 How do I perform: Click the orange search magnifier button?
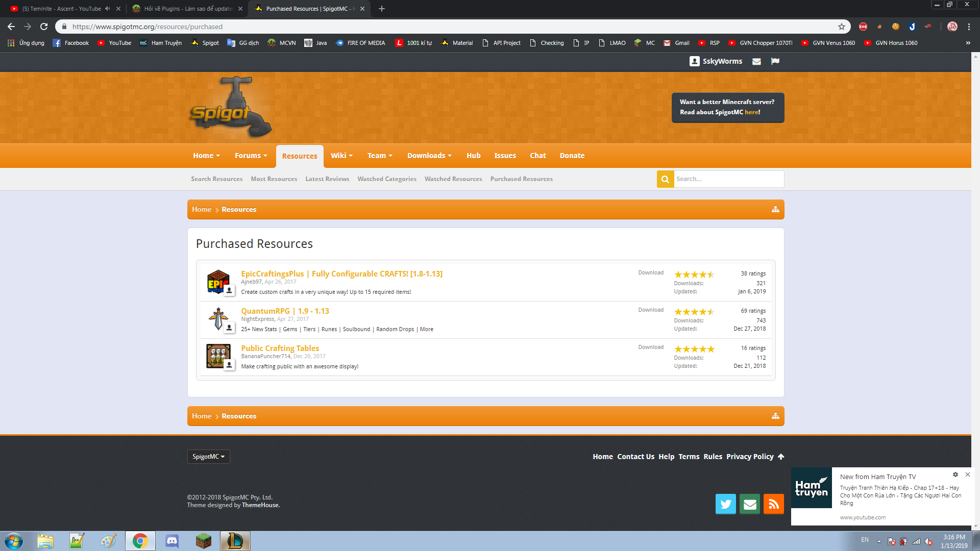pos(665,179)
